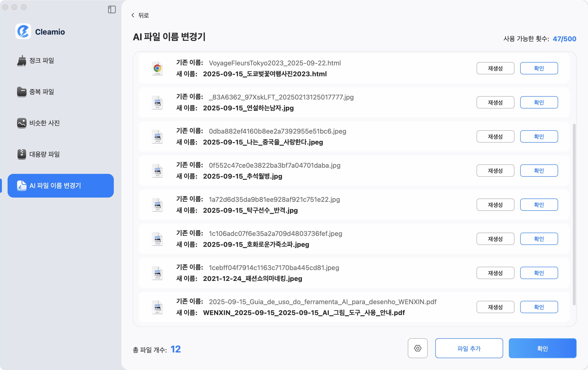This screenshot has width=588, height=370.
Task: Go back using the 뒤로 button
Action: click(x=141, y=15)
